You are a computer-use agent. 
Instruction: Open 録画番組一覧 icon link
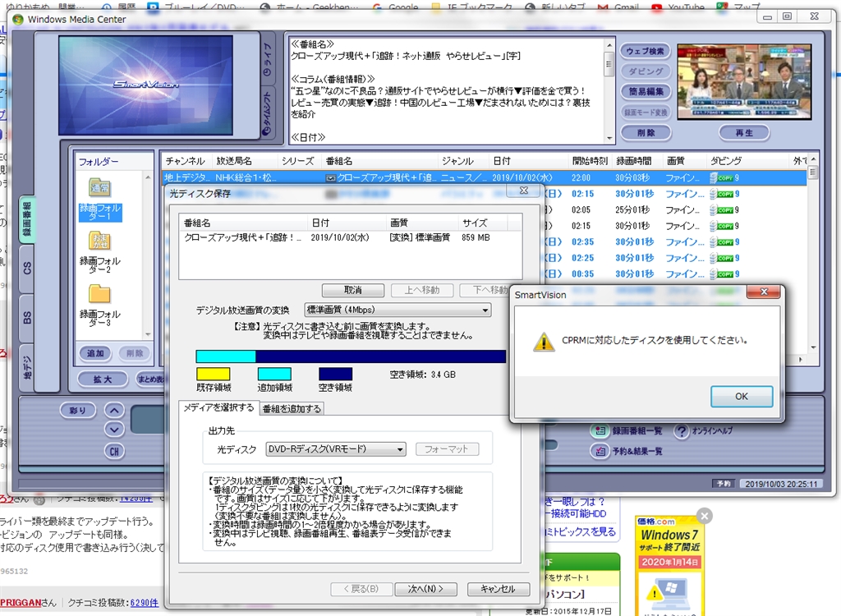600,430
